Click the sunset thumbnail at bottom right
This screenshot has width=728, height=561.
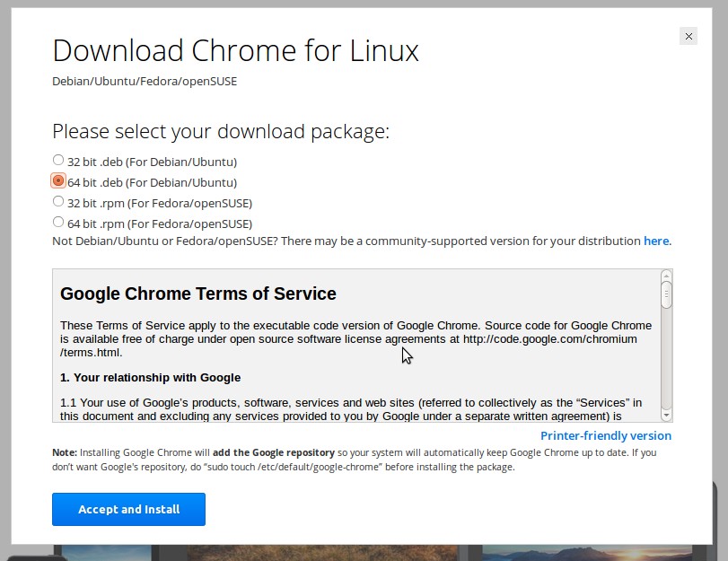pyautogui.click(x=586, y=553)
